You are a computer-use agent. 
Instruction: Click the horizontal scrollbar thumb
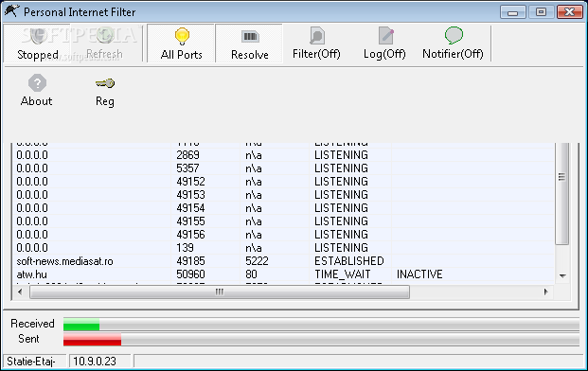click(220, 291)
